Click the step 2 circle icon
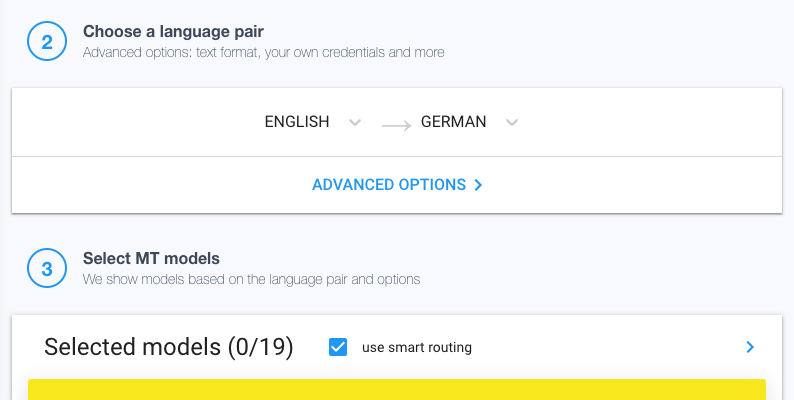794x400 pixels. (46, 42)
